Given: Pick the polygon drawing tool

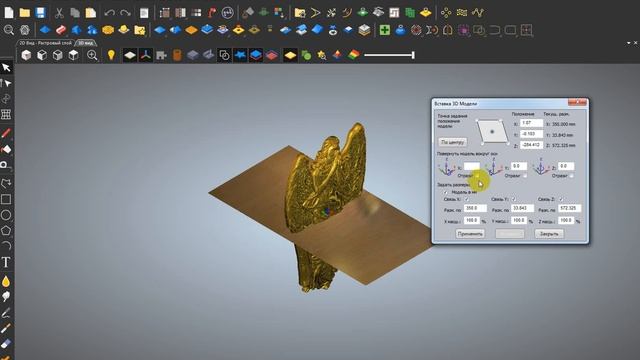Looking at the screenshot, I should (x=6, y=231).
